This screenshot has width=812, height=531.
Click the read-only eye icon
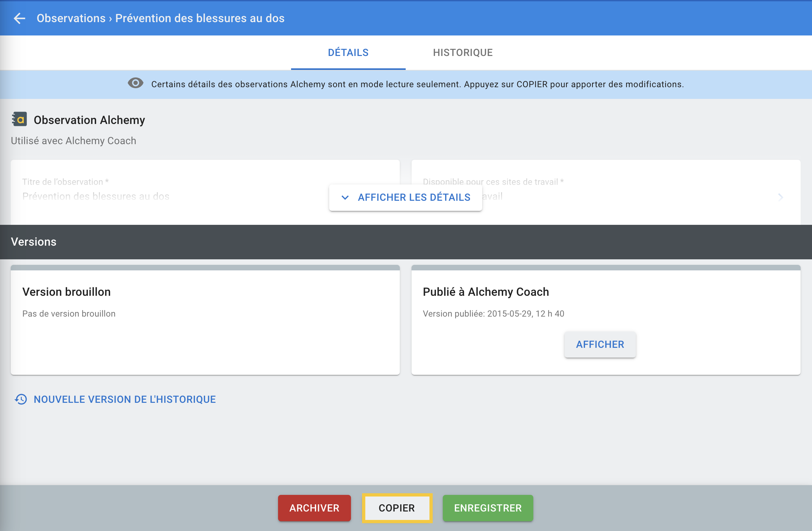(x=135, y=83)
